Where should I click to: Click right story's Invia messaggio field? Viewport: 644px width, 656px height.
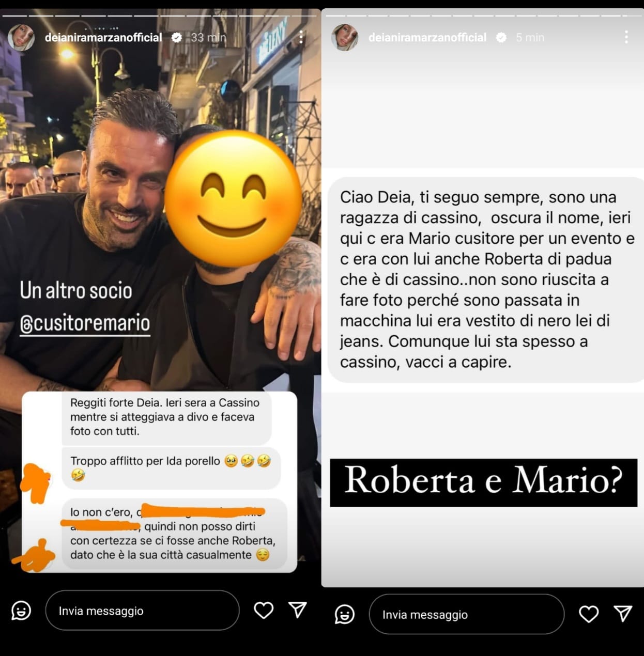pos(466,614)
